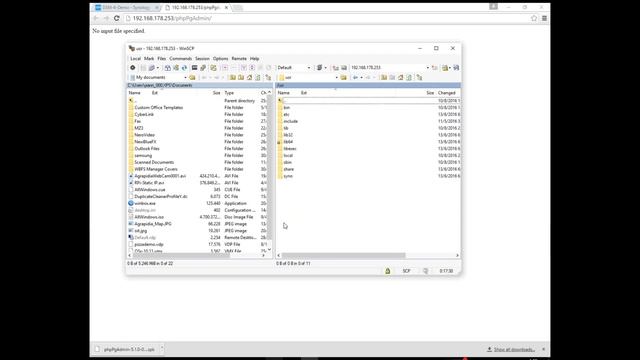The height and width of the screenshot is (360, 640).
Task: Click the SCP protocol status indicator
Action: pyautogui.click(x=407, y=271)
